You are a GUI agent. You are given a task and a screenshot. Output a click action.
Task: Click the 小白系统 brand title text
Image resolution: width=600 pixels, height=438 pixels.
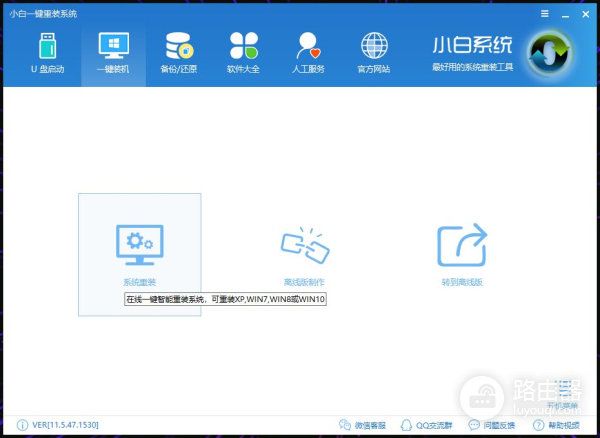(x=473, y=45)
